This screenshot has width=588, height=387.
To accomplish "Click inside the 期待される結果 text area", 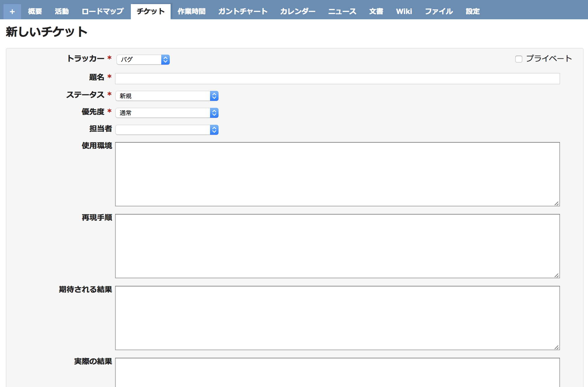I will tap(337, 318).
